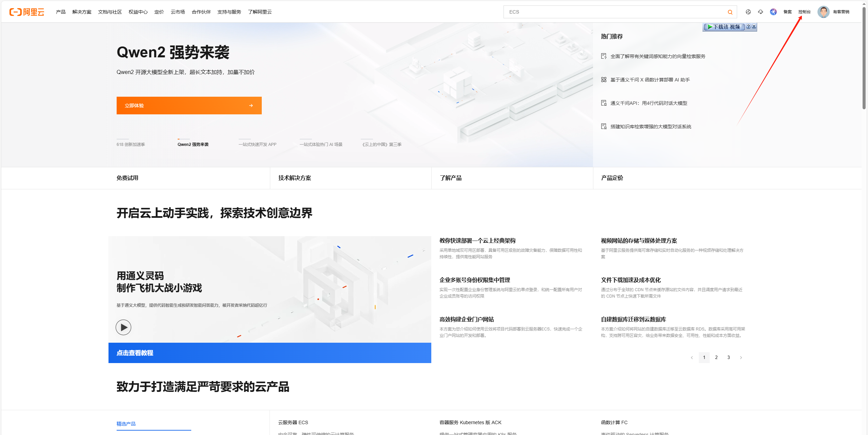Select the 《云上的中国》第三季 slide
868x435 pixels.
(381, 144)
